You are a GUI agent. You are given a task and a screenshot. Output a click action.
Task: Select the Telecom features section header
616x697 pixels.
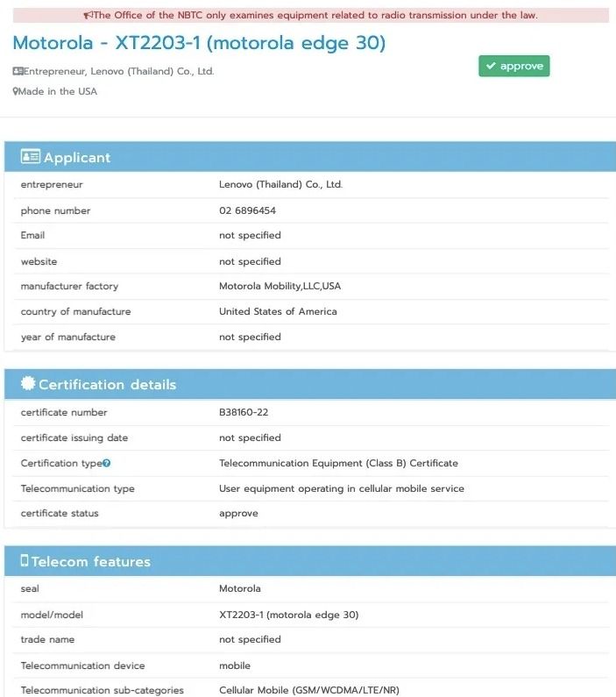tap(310, 561)
